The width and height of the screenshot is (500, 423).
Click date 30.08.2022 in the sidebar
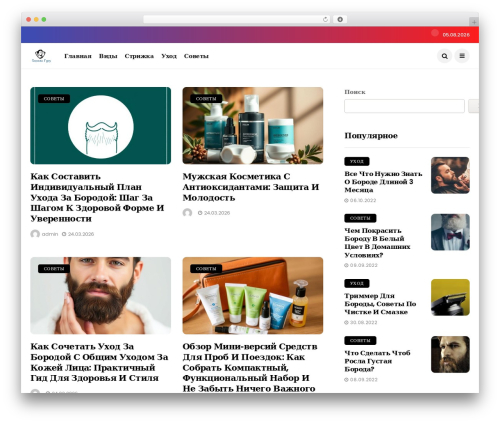364,322
